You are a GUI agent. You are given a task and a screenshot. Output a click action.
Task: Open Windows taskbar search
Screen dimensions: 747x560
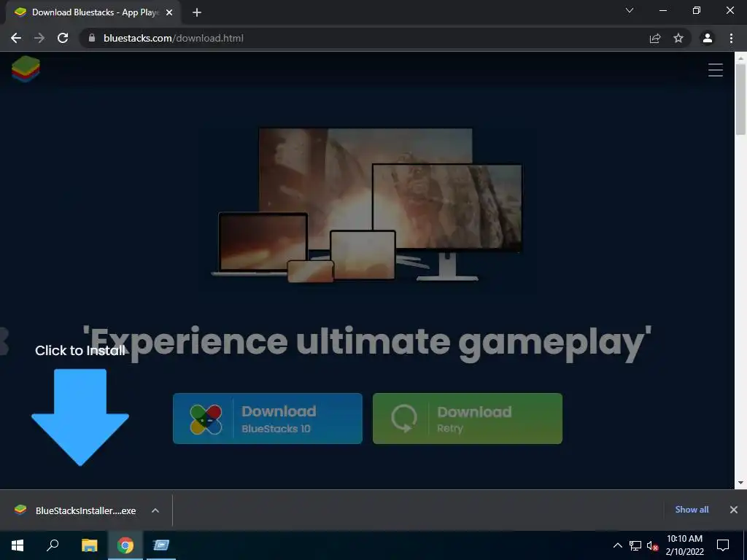tap(53, 545)
